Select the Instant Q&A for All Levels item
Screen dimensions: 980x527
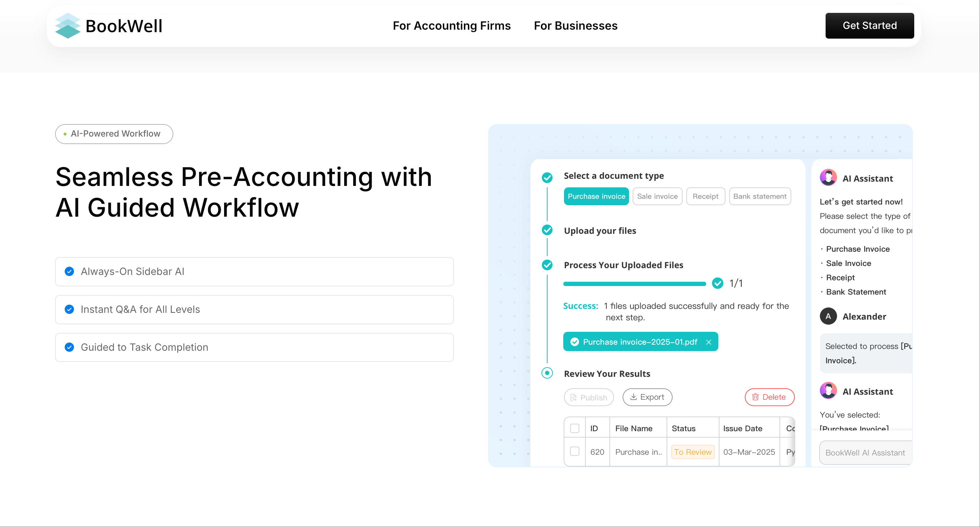click(254, 309)
